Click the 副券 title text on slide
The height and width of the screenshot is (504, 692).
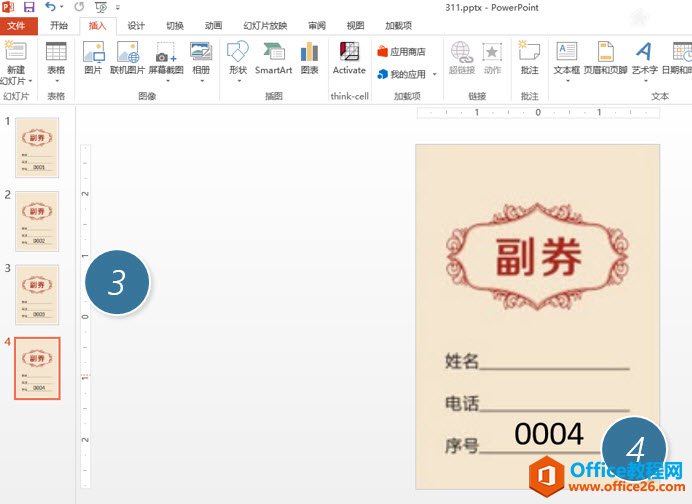coord(538,259)
